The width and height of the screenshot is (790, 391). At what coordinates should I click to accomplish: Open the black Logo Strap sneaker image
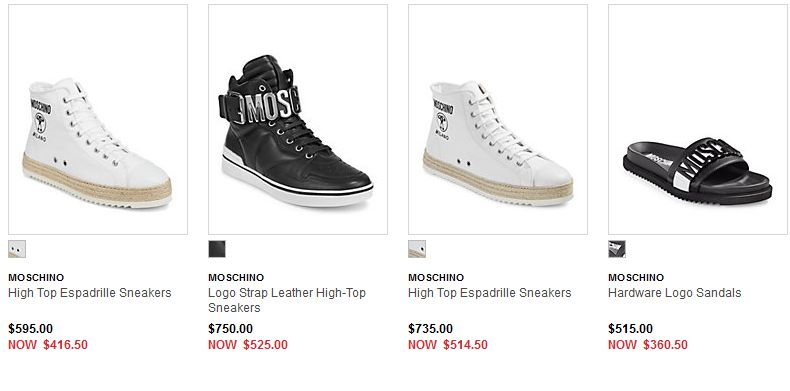(x=298, y=119)
